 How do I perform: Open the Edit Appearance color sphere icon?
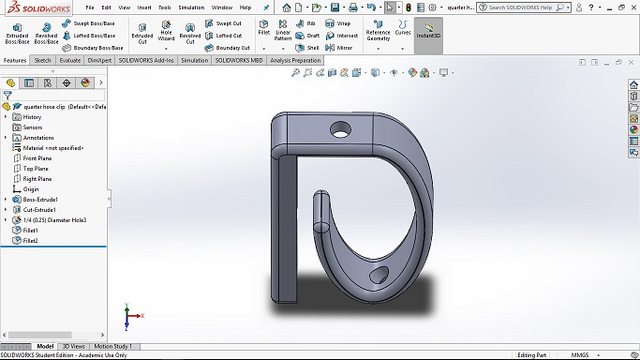[413, 73]
